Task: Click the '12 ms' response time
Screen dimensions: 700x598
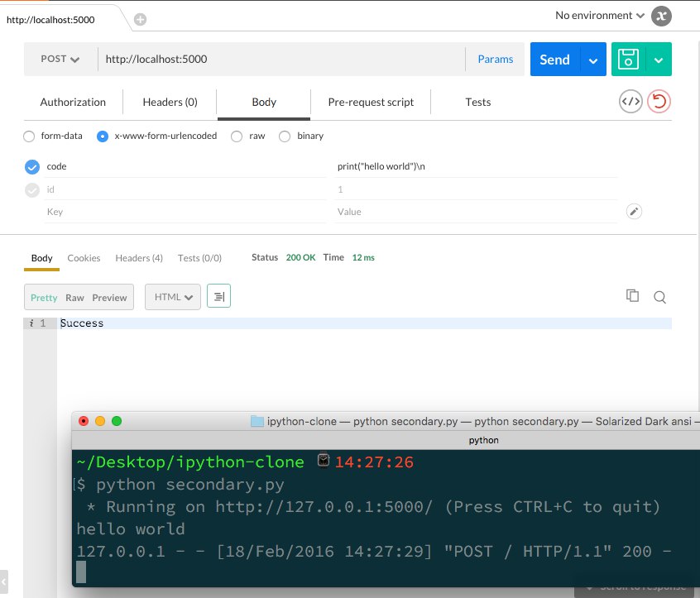Action: [x=363, y=257]
